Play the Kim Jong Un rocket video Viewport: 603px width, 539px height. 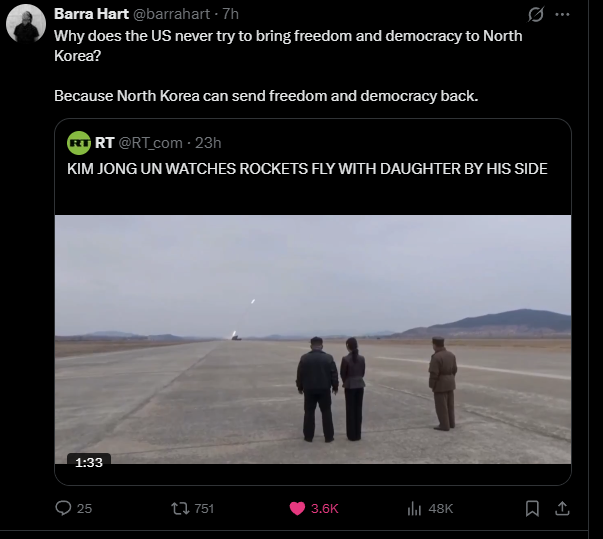(313, 339)
